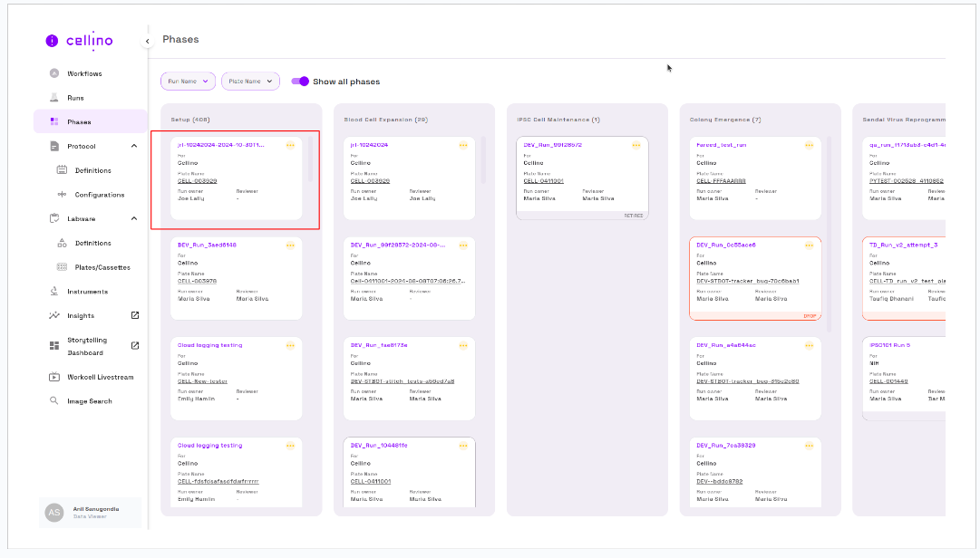Open plate link CELL-0411001 in iPSC Cell Maintenance

point(543,181)
